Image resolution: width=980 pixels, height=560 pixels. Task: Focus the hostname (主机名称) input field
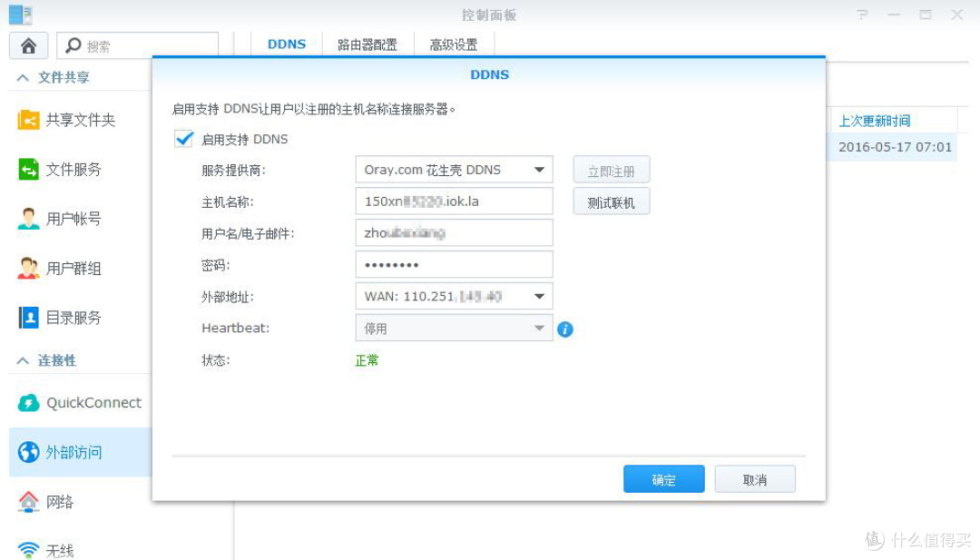coord(454,201)
